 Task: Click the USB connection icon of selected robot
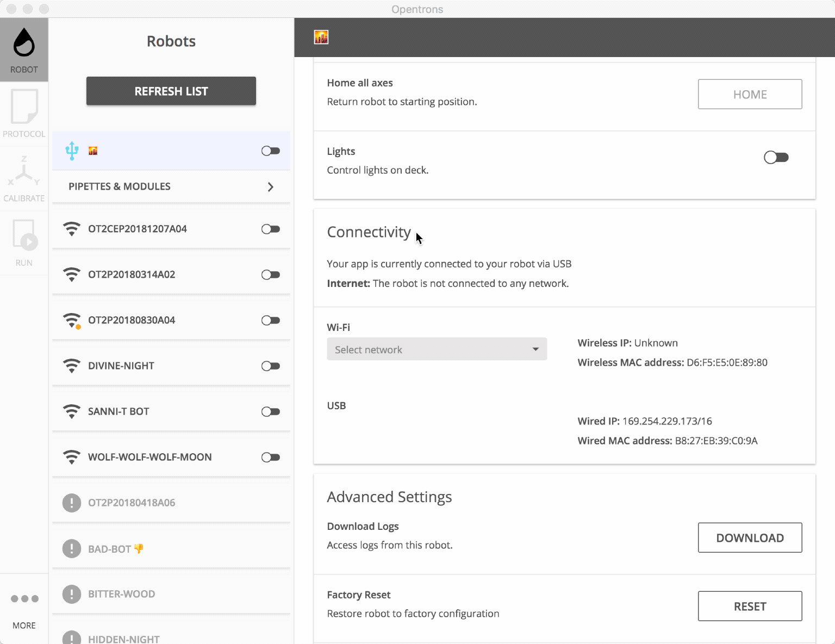pyautogui.click(x=72, y=151)
